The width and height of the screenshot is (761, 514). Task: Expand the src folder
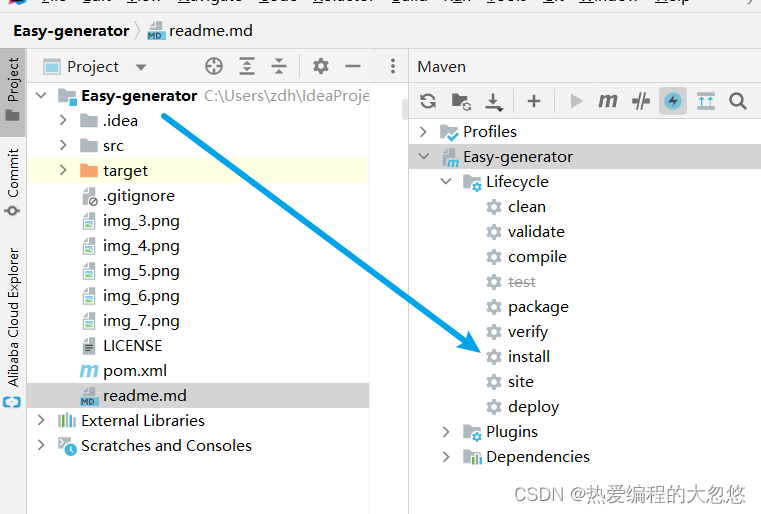[63, 145]
